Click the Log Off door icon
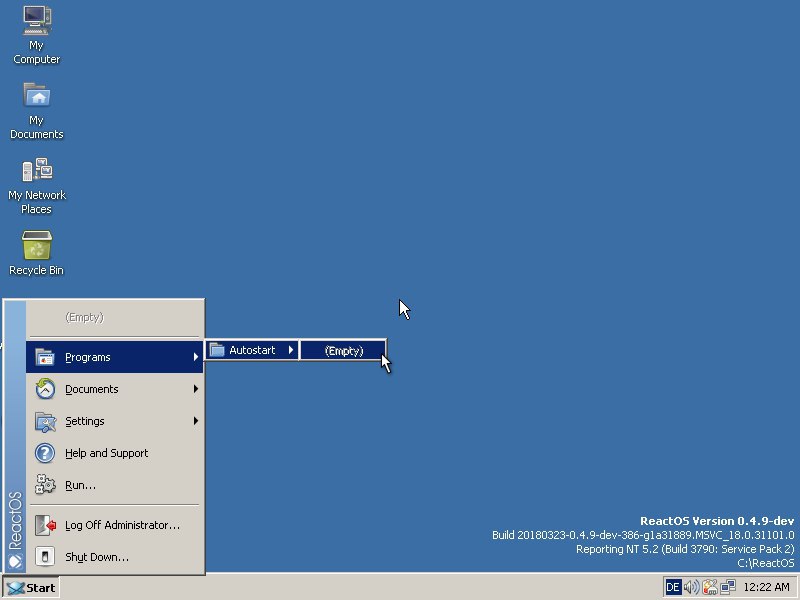This screenshot has width=800, height=600. 45,525
